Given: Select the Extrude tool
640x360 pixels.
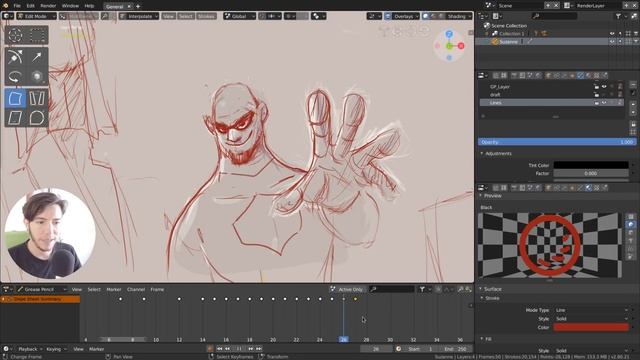Looking at the screenshot, I should 15,57.
